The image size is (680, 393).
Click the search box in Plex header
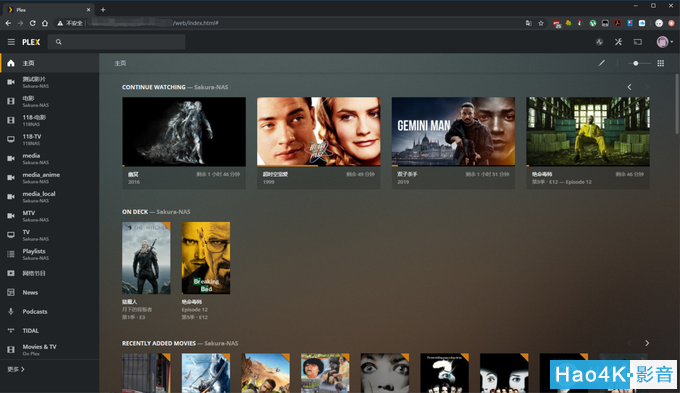tap(116, 42)
